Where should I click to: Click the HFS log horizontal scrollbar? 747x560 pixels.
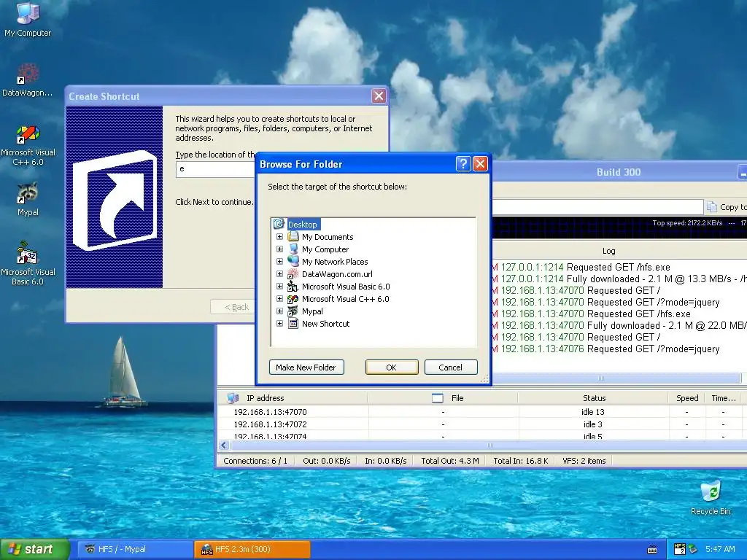point(616,378)
